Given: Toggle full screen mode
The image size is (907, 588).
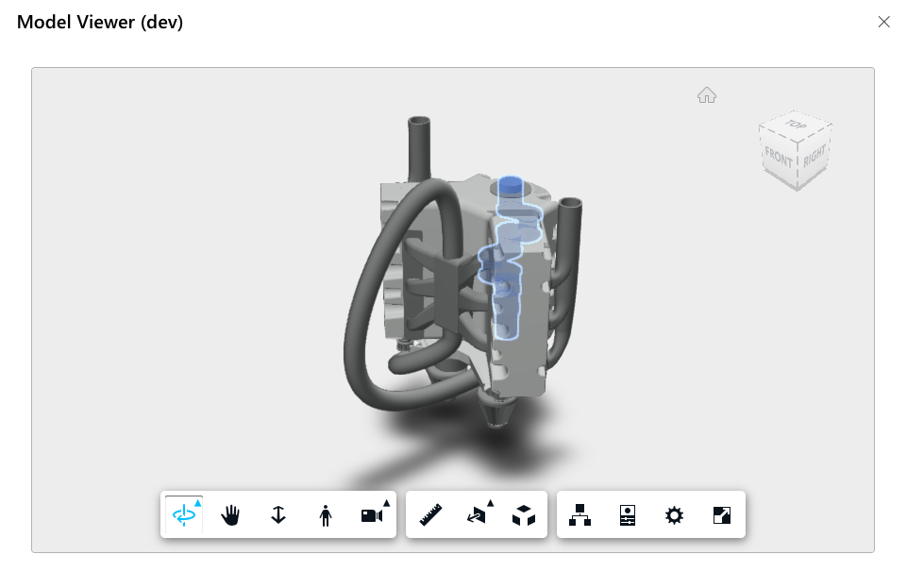Looking at the screenshot, I should point(721,515).
